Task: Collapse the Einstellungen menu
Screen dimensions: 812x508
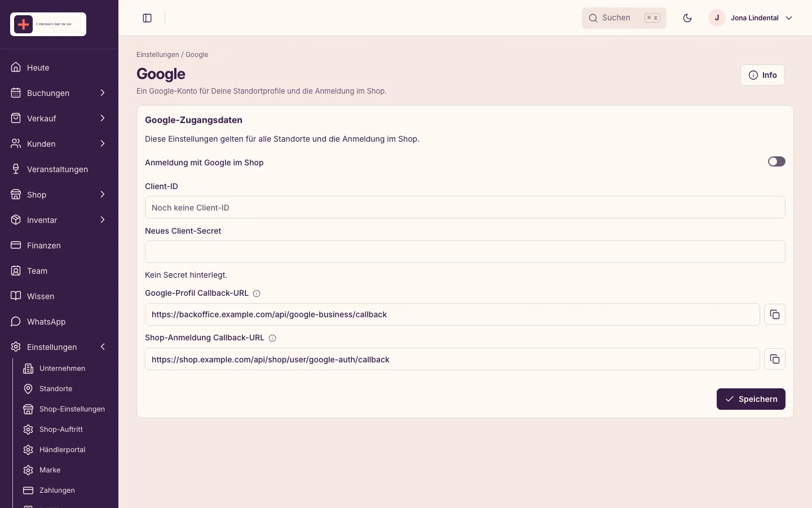Action: pos(59,347)
